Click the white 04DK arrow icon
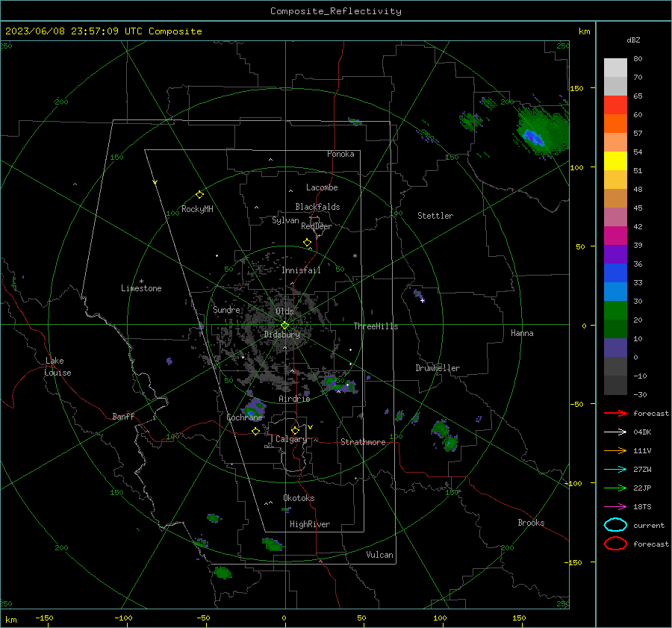 pos(615,432)
